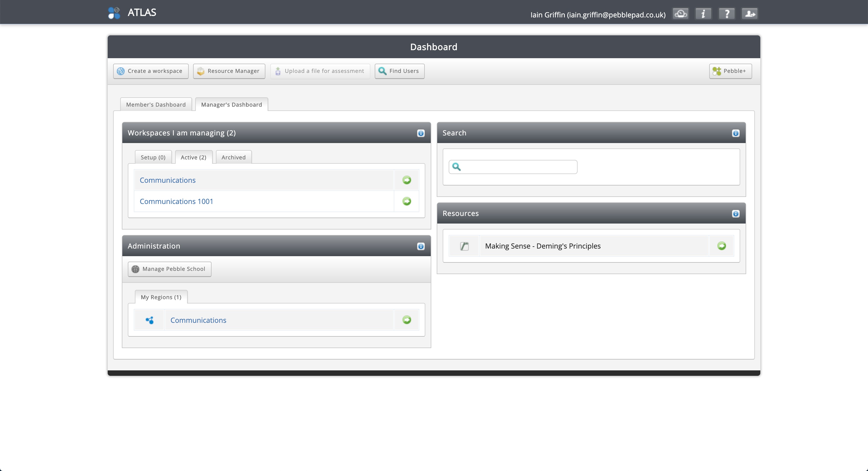This screenshot has height=471, width=868.
Task: Click the cloud sync icon in header
Action: tap(681, 14)
